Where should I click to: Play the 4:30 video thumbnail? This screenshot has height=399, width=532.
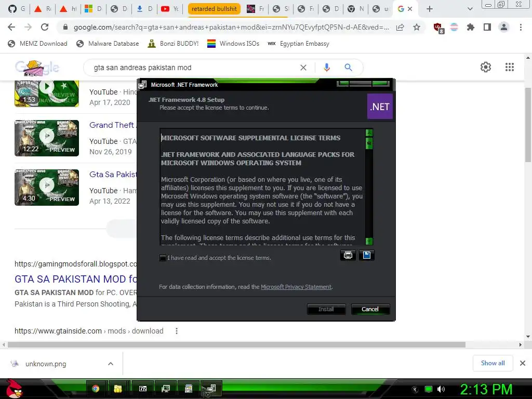point(47,188)
